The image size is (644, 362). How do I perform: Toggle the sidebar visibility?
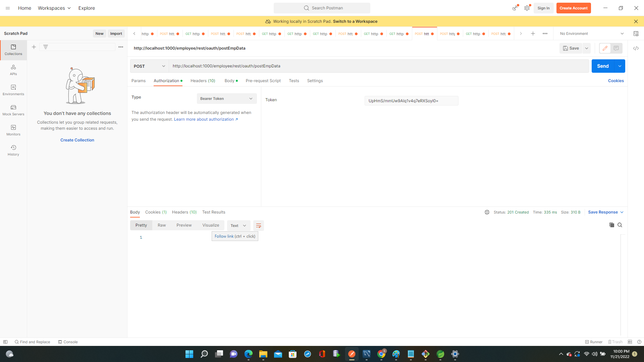5,342
